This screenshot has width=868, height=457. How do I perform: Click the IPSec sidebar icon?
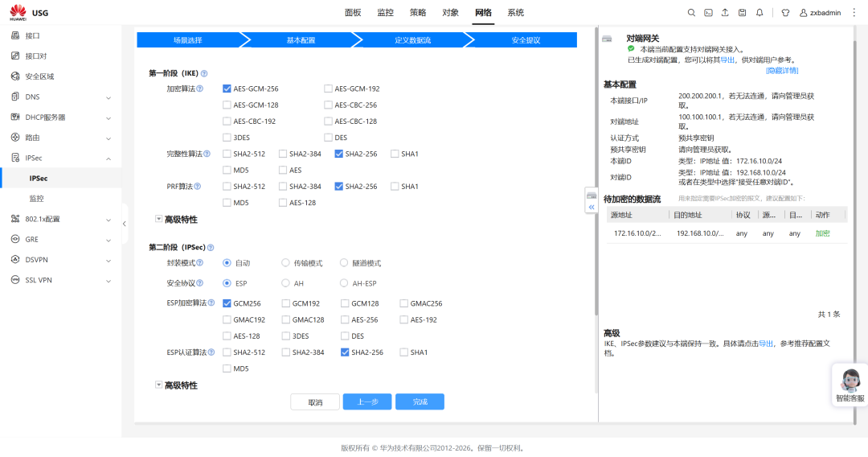point(15,158)
